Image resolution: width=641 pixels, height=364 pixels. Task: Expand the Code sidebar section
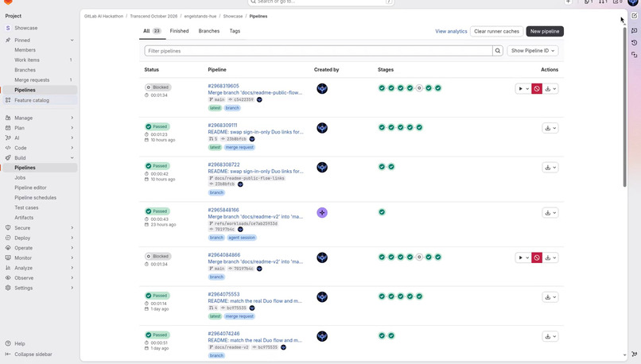pyautogui.click(x=40, y=148)
